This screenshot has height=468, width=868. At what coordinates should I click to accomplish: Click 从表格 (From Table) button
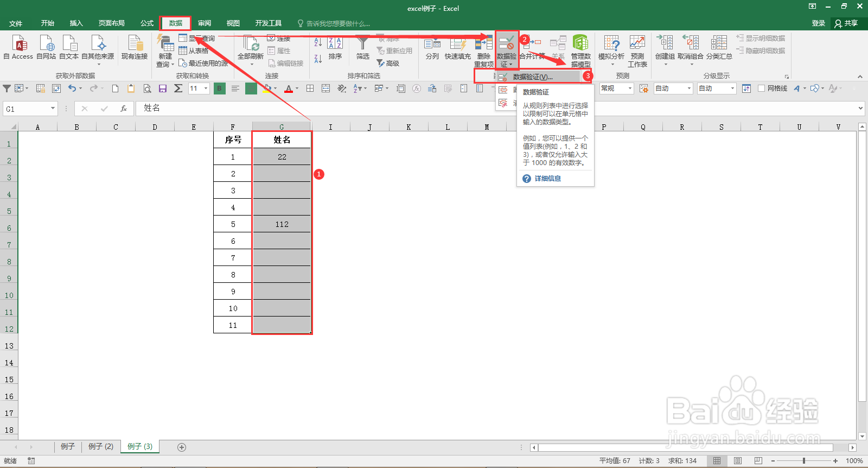(194, 51)
